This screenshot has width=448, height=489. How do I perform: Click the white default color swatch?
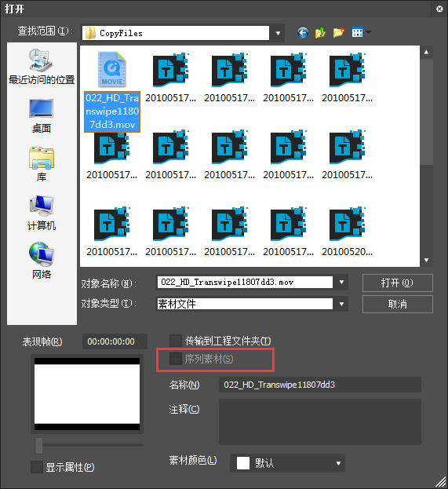click(x=243, y=463)
